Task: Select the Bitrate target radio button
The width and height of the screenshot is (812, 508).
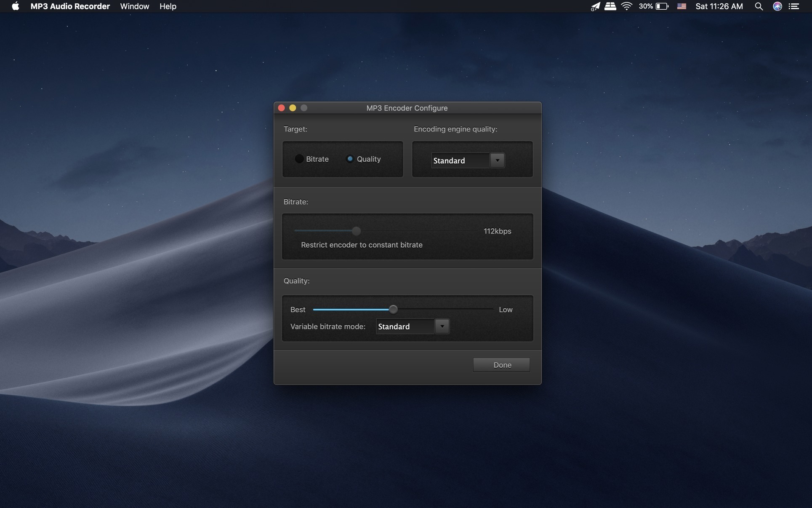Action: click(299, 159)
